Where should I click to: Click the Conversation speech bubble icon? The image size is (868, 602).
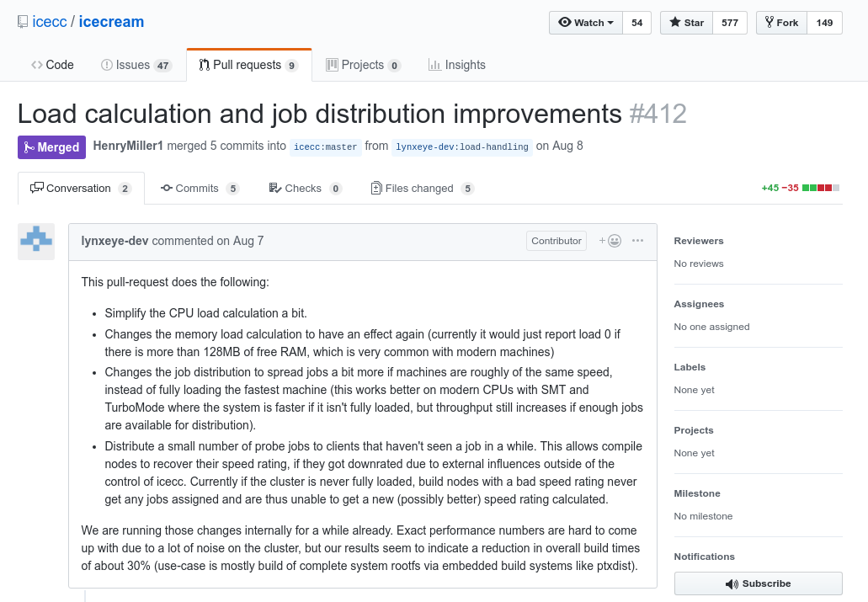36,188
